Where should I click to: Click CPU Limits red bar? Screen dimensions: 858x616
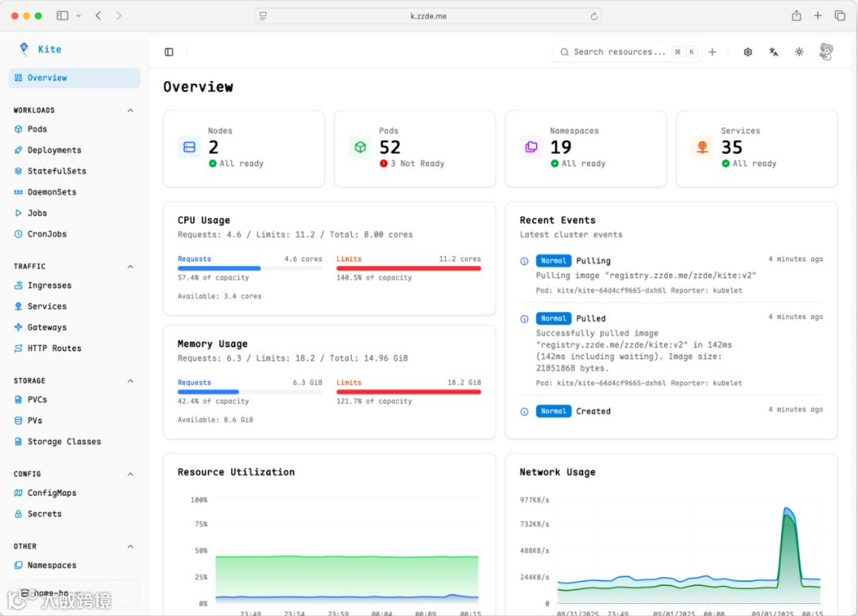tap(409, 268)
